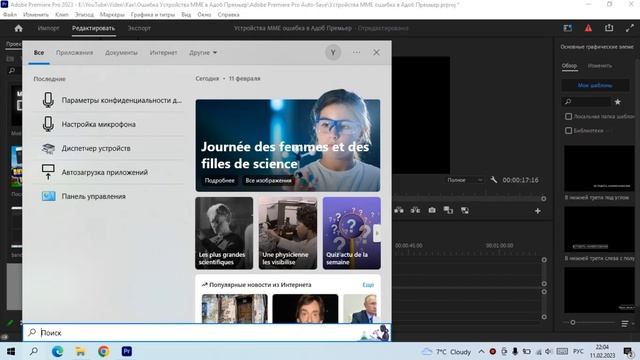This screenshot has width=640, height=360.
Task: Click the Y account avatar
Action: pyautogui.click(x=333, y=52)
